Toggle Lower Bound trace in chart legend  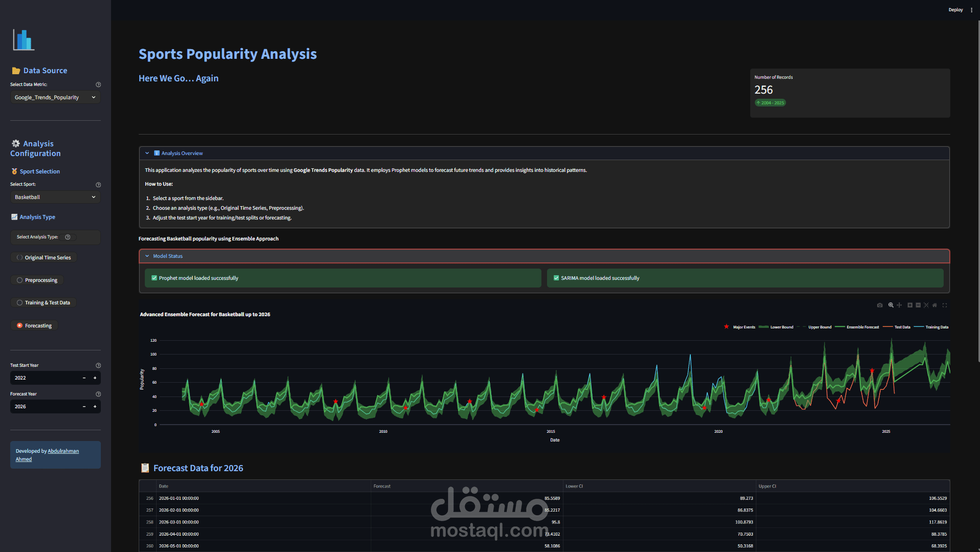pos(776,327)
